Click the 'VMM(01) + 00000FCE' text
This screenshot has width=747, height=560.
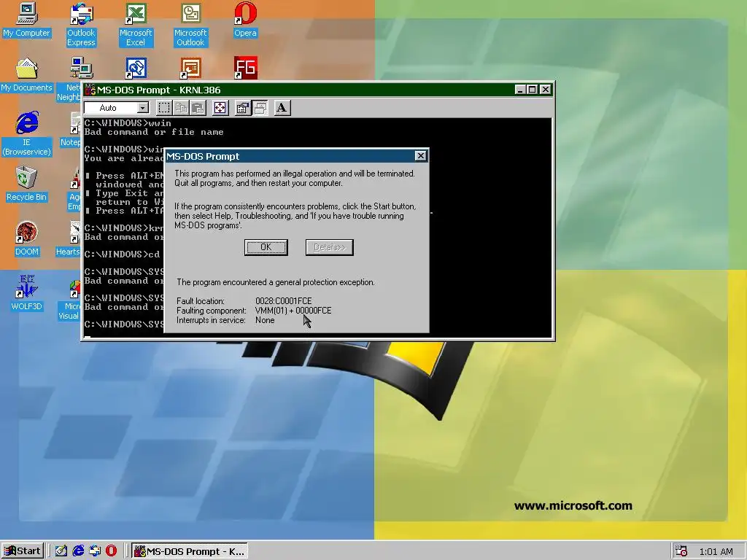293,311
